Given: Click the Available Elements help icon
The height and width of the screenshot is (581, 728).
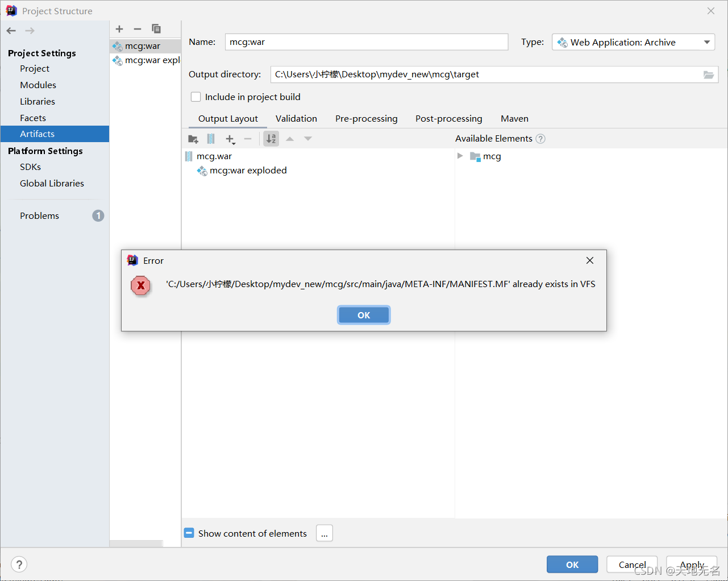Looking at the screenshot, I should [540, 139].
